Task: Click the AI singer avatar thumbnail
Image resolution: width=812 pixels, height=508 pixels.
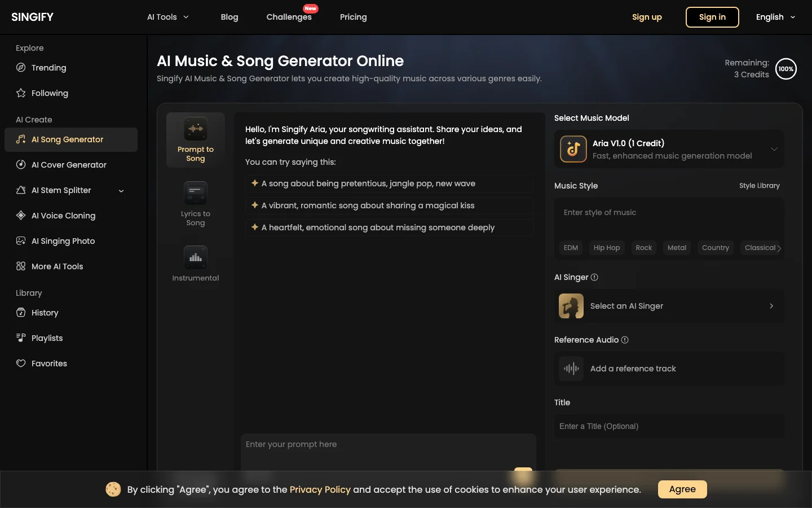Action: [571, 306]
